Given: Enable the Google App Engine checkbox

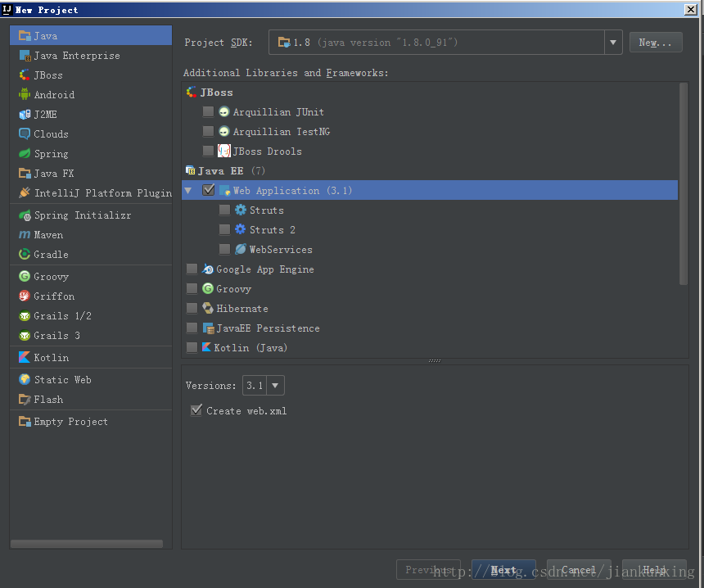Looking at the screenshot, I should tap(192, 269).
